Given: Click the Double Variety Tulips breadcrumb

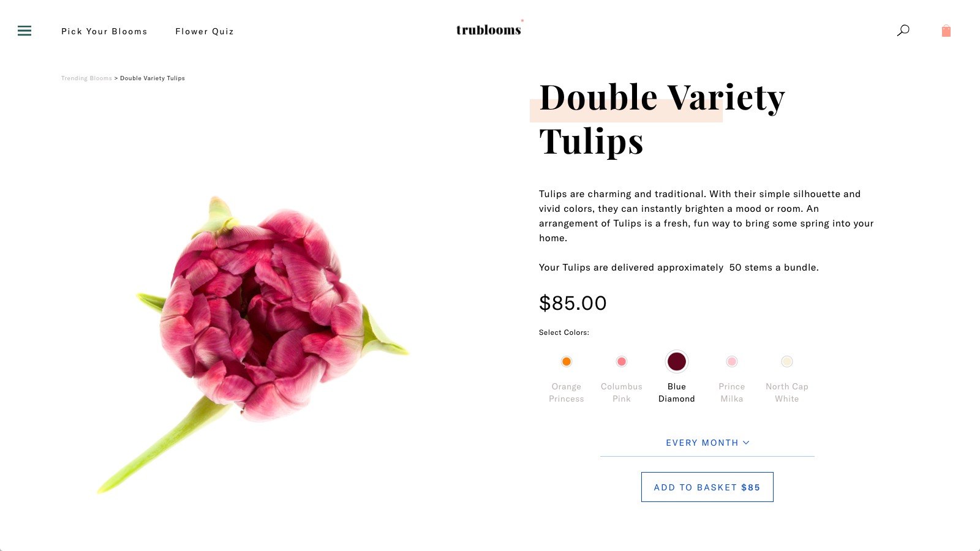Looking at the screenshot, I should (153, 78).
